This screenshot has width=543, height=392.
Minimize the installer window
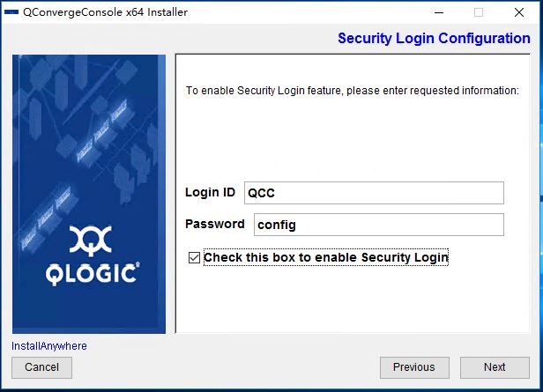coord(439,12)
